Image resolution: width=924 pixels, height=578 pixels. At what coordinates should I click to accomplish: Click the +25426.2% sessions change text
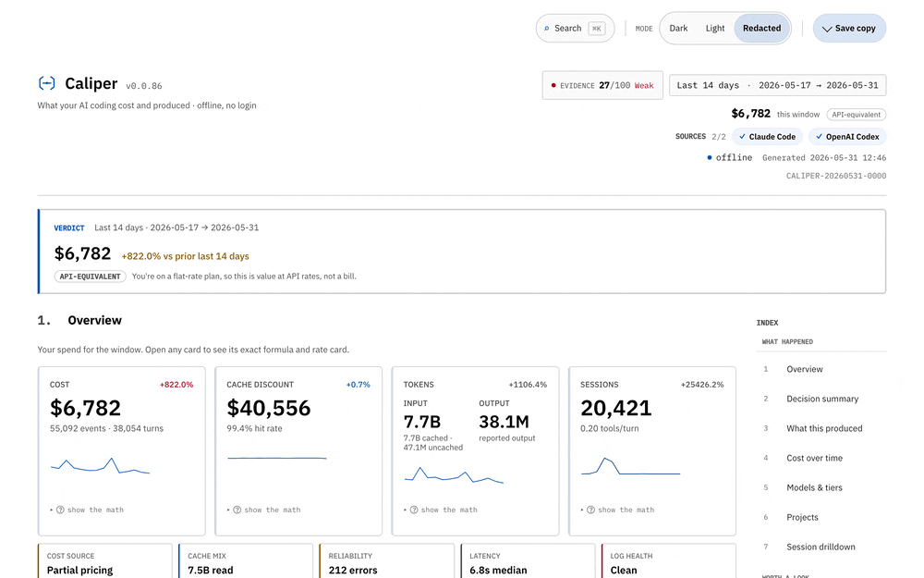click(x=702, y=385)
